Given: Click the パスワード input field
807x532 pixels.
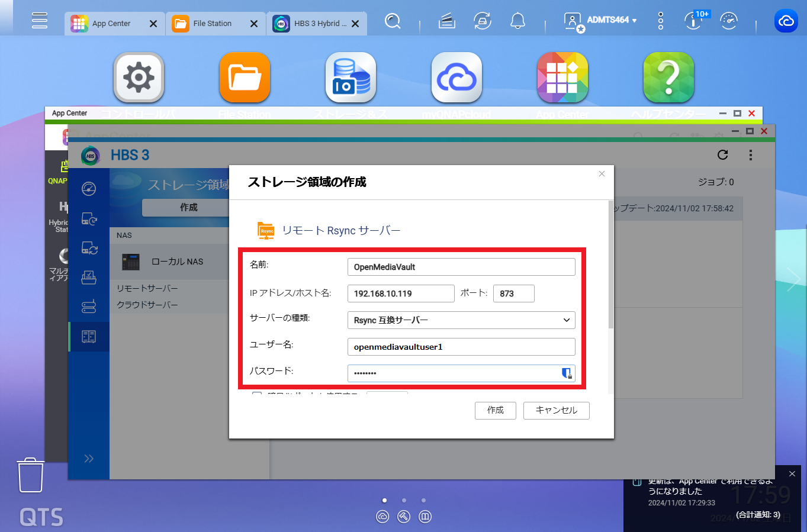Looking at the screenshot, I should 461,373.
